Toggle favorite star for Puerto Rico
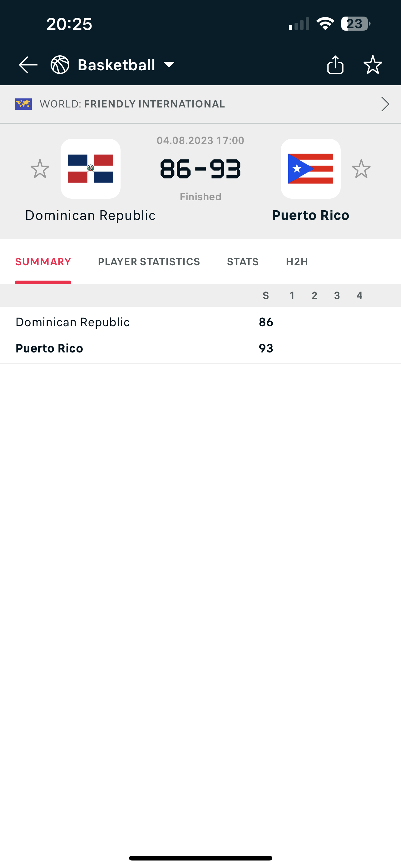The height and width of the screenshot is (868, 401). click(361, 169)
